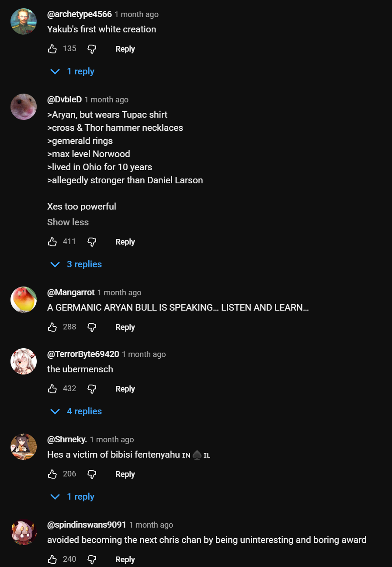The width and height of the screenshot is (392, 567).
Task: Open @DvbleD's channel via username
Action: (64, 100)
